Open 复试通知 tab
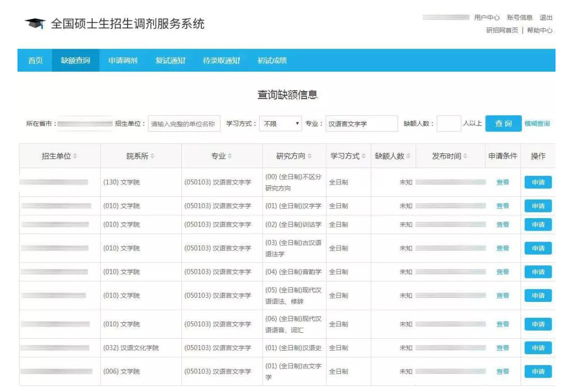 pos(170,61)
